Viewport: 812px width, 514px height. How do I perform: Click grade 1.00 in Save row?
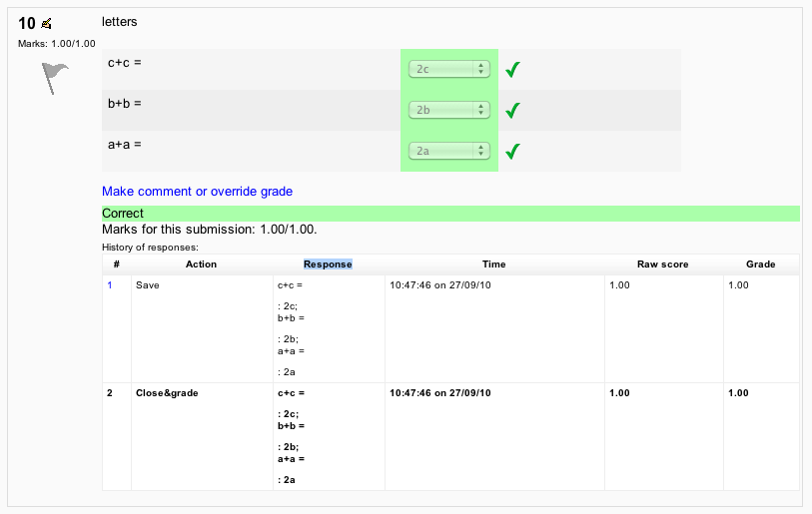point(738,285)
